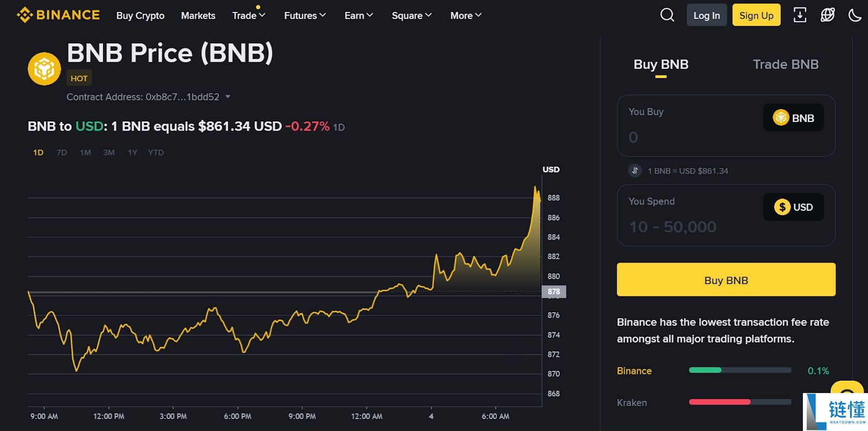Click the BNB coin logo beside title
Screen dimensions: 868x431
44,69
